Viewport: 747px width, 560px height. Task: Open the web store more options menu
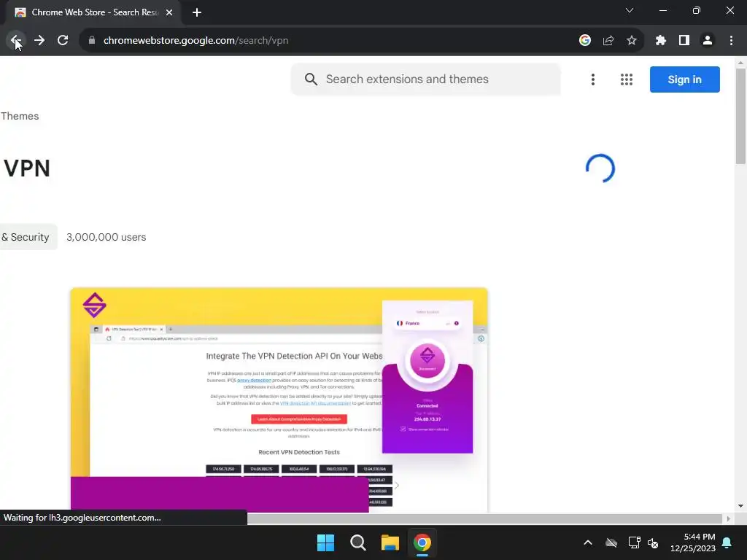tap(593, 79)
